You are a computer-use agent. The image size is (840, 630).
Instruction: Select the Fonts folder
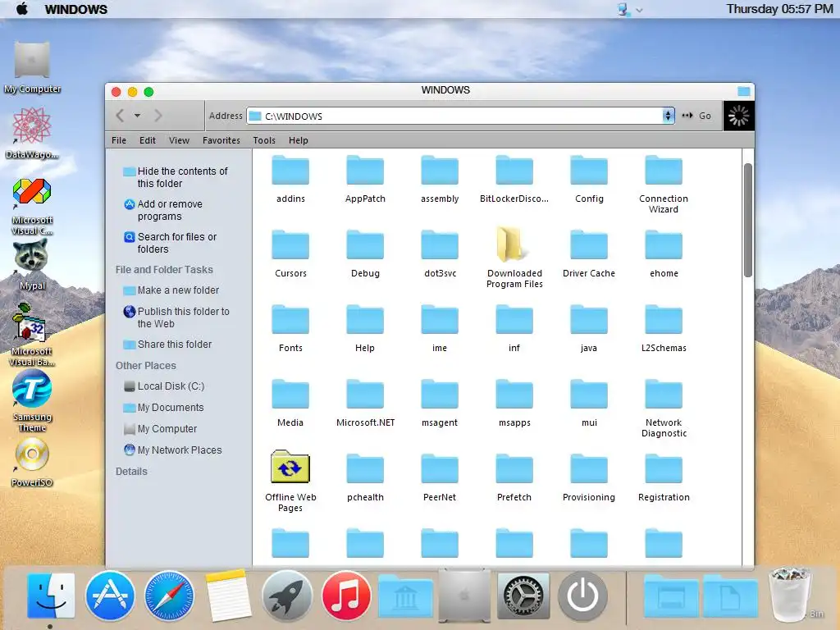tap(290, 328)
